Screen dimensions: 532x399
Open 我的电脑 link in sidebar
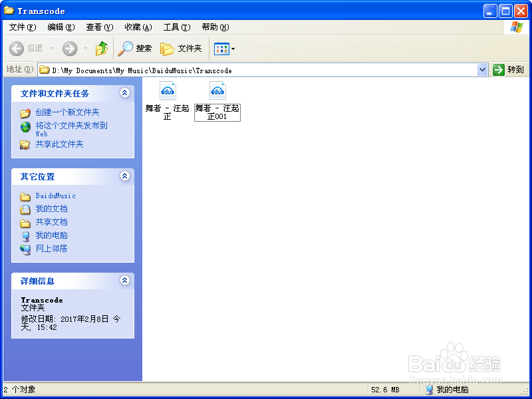tap(52, 235)
